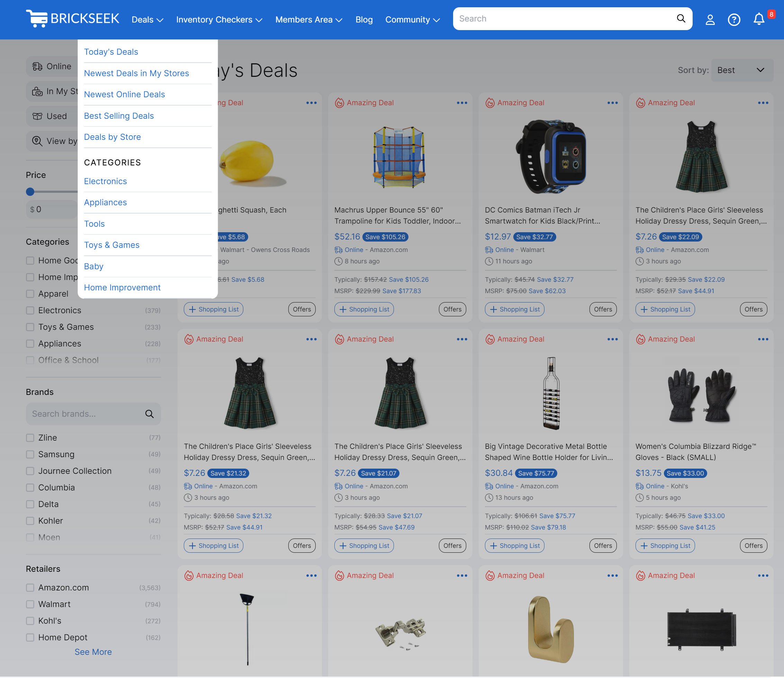Click the user account icon
This screenshot has height=678, width=784.
(710, 19)
